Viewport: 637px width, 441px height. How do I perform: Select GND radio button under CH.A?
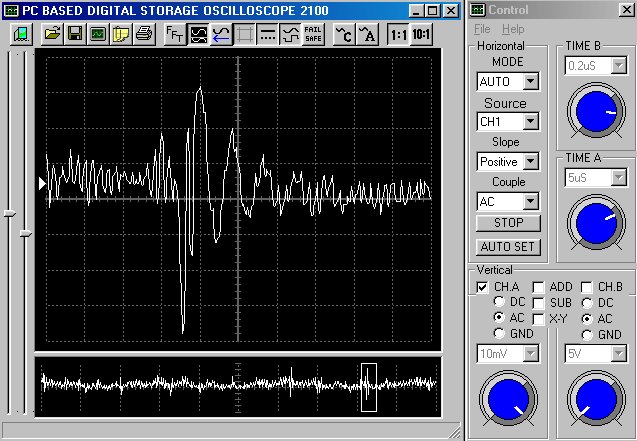500,334
